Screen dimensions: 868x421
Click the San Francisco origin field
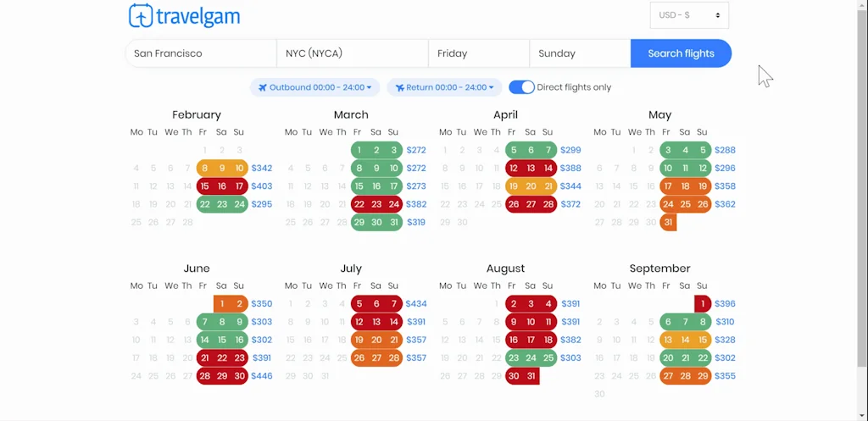point(201,53)
